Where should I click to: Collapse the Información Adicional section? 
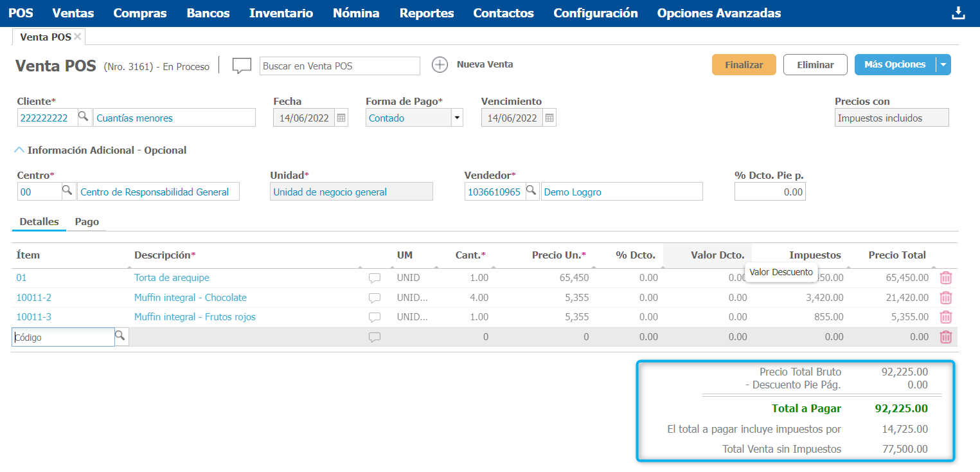click(x=19, y=150)
